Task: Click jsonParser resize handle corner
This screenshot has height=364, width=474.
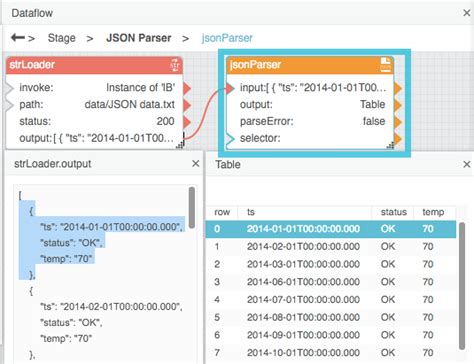Action: [x=390, y=145]
